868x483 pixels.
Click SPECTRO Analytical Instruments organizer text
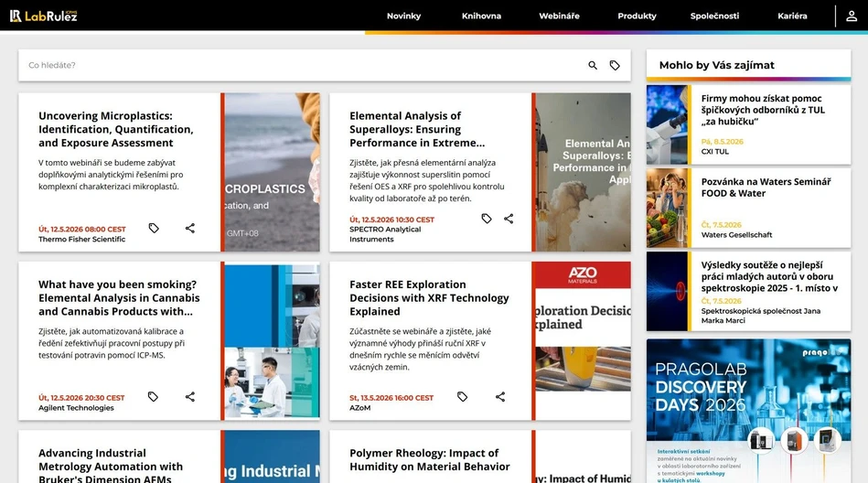[385, 234]
